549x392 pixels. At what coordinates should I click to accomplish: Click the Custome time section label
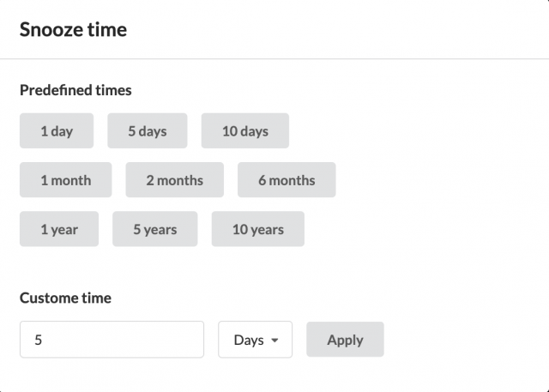click(x=65, y=298)
